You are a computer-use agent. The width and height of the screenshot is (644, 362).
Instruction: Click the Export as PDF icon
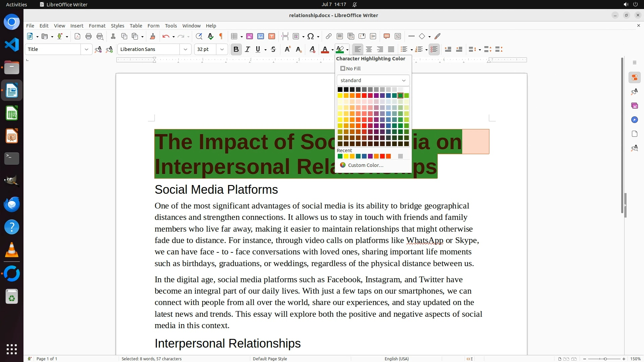click(x=77, y=36)
